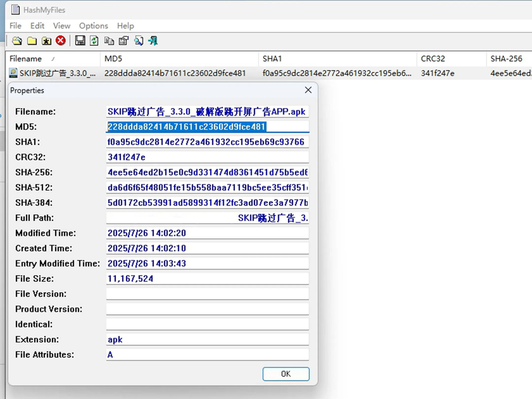
Task: Click the empty File Version field
Action: pyautogui.click(x=207, y=294)
